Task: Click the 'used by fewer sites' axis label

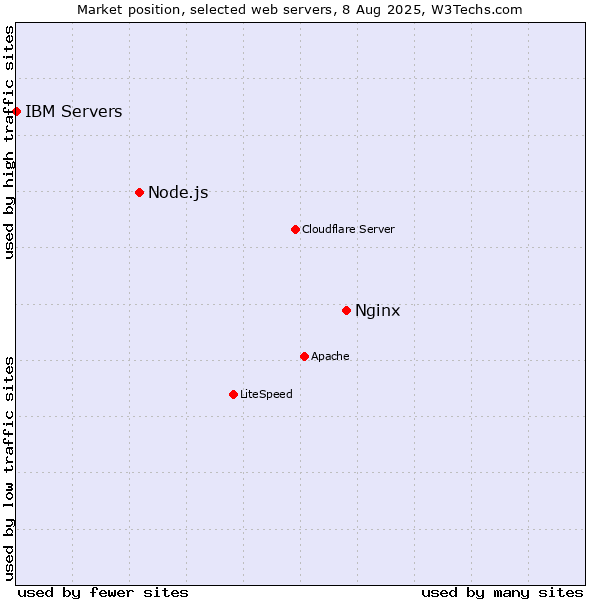Action: [x=103, y=593]
